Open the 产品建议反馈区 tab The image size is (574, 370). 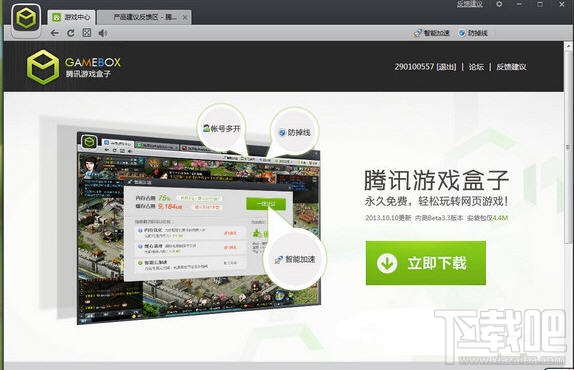pos(144,17)
